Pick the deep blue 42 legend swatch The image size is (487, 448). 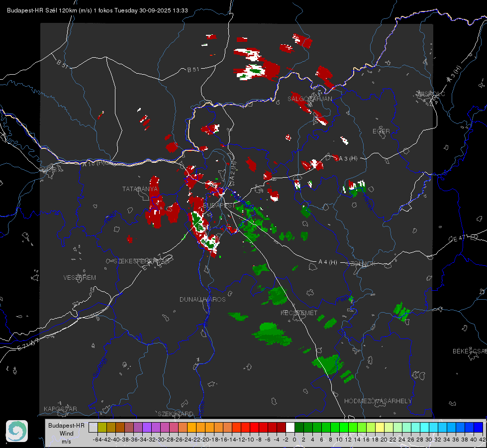pos(478,427)
